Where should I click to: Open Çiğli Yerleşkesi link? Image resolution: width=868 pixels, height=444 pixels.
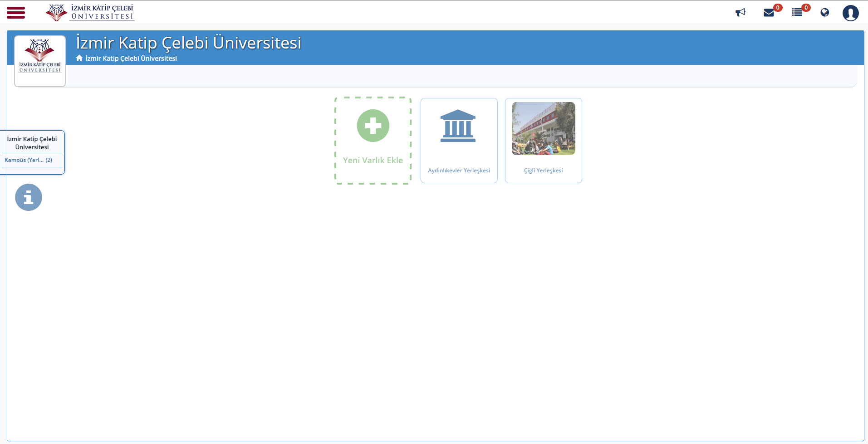coord(544,171)
